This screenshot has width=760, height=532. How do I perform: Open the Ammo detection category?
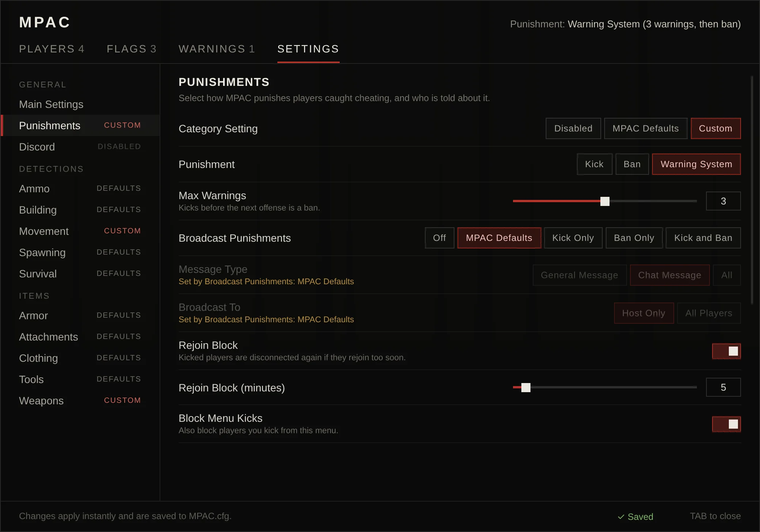[x=80, y=188]
